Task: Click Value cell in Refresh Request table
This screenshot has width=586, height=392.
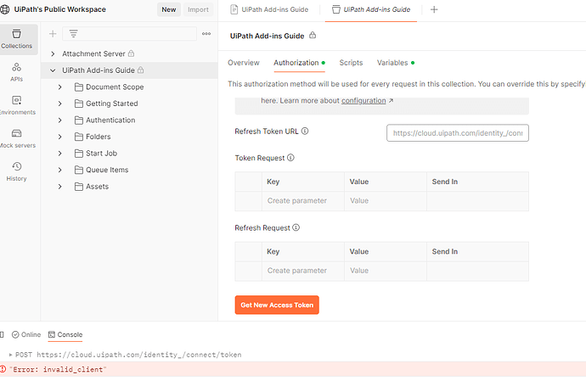Action: pyautogui.click(x=386, y=271)
